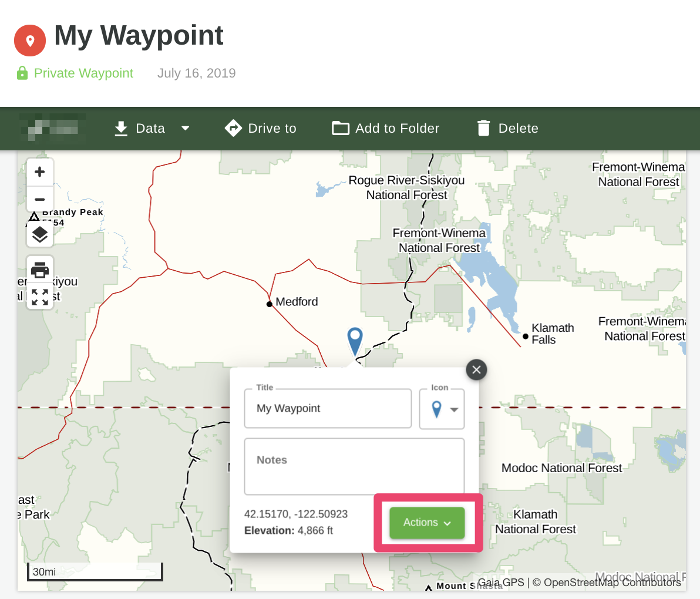This screenshot has height=599, width=700.
Task: Click the Delete trash icon
Action: click(483, 128)
